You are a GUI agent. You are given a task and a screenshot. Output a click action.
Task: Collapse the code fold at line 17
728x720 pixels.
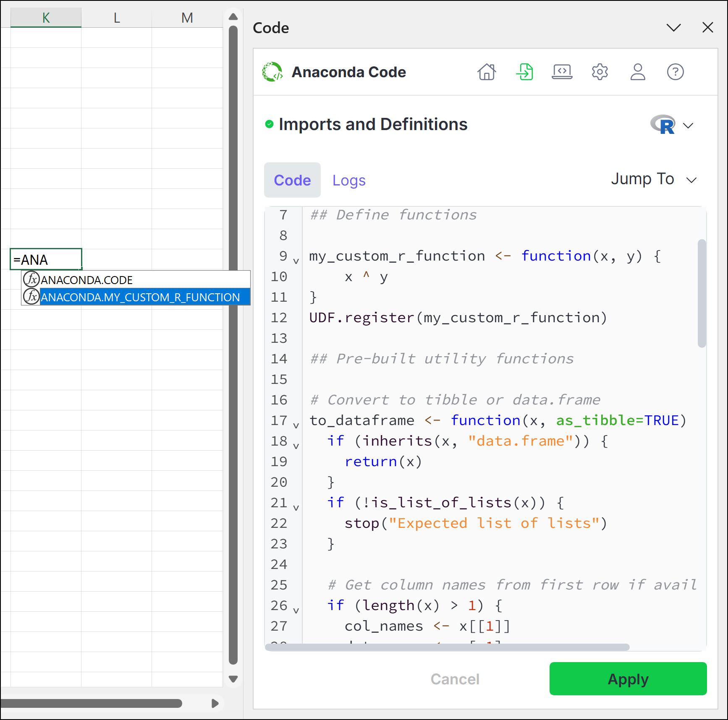tap(296, 425)
